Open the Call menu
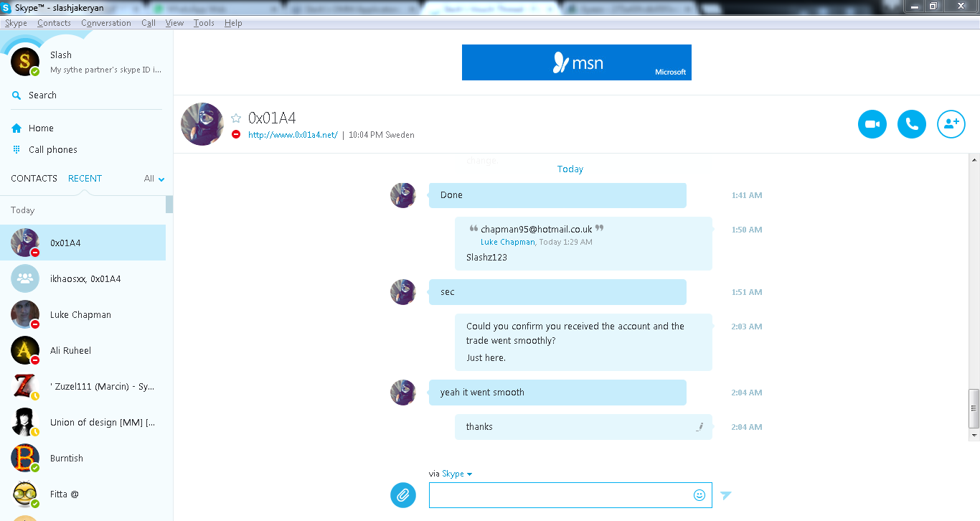The width and height of the screenshot is (980, 521). (x=149, y=23)
